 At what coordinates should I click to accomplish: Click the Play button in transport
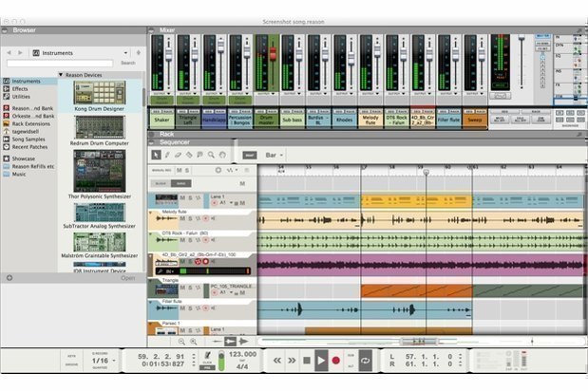click(321, 361)
